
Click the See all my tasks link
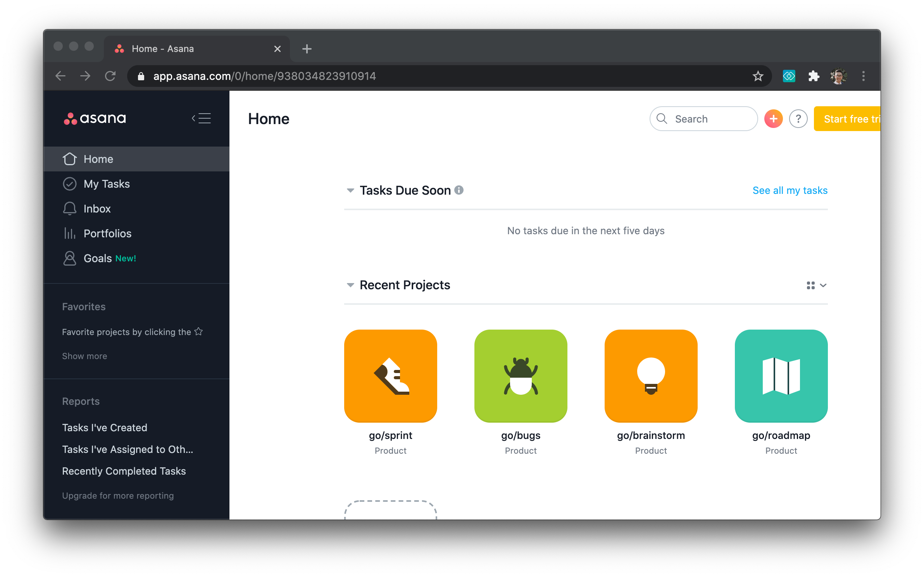[790, 190]
